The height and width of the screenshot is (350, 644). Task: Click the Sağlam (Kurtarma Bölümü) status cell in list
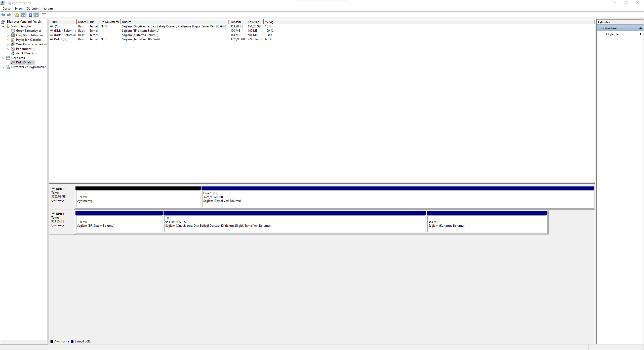click(x=140, y=35)
